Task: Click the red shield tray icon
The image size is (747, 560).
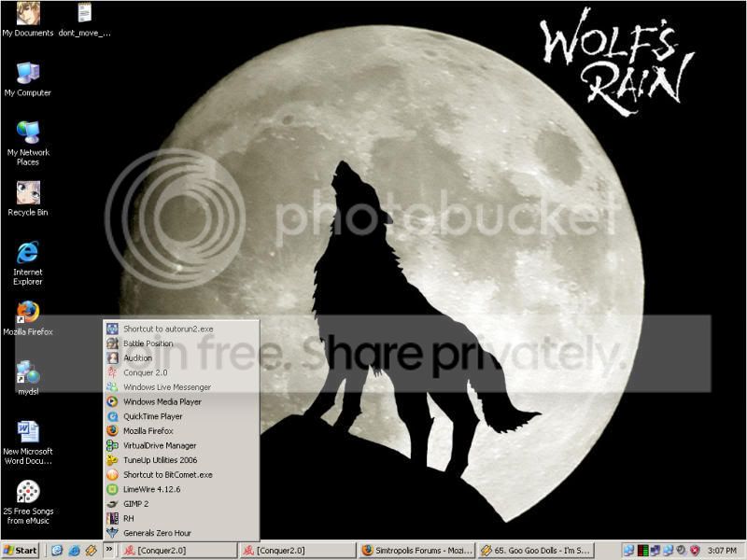Action: [x=695, y=551]
